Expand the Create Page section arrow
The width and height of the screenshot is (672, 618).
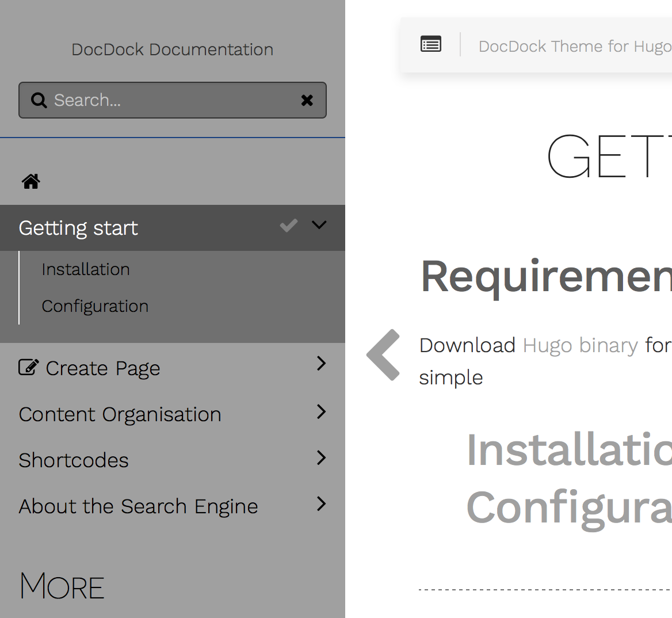(x=321, y=363)
